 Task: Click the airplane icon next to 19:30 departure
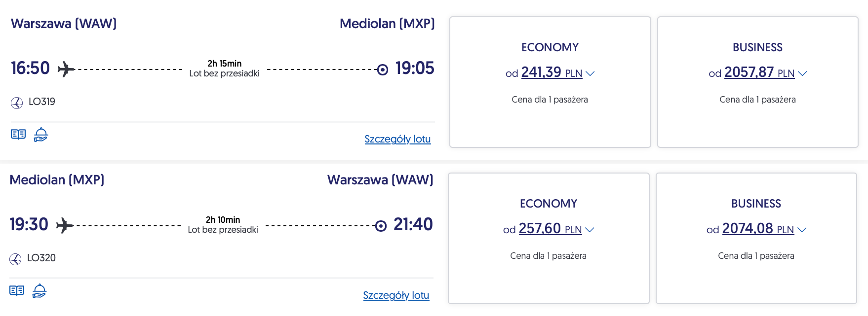point(65,225)
